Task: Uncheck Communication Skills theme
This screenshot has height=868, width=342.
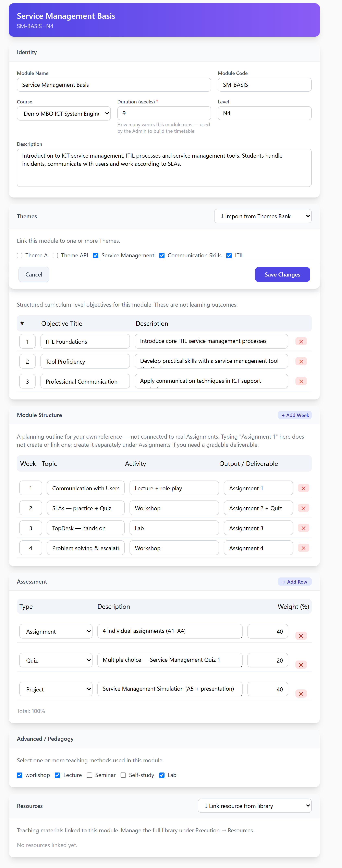Action: (162, 255)
